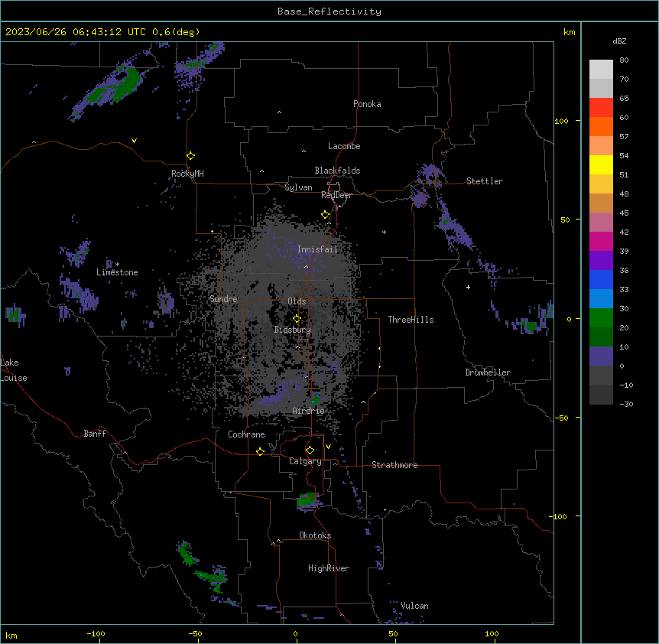Screen dimensions: 659x644
Task: Click the green legend swatch for 20 dBZ
Action: point(601,318)
